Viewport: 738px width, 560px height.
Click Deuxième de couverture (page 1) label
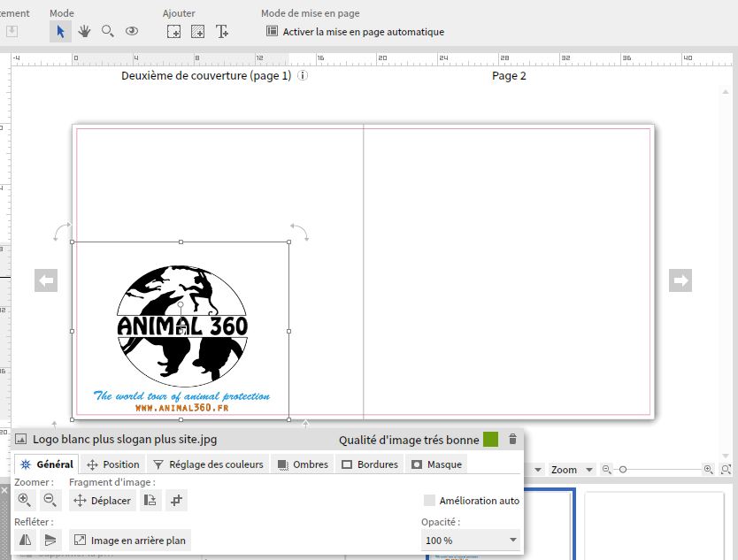206,76
